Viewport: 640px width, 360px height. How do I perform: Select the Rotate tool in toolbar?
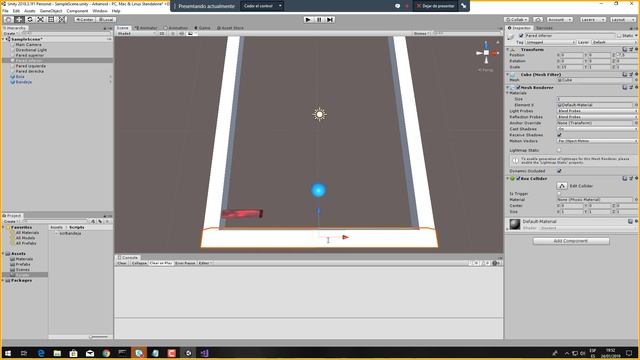pos(29,20)
